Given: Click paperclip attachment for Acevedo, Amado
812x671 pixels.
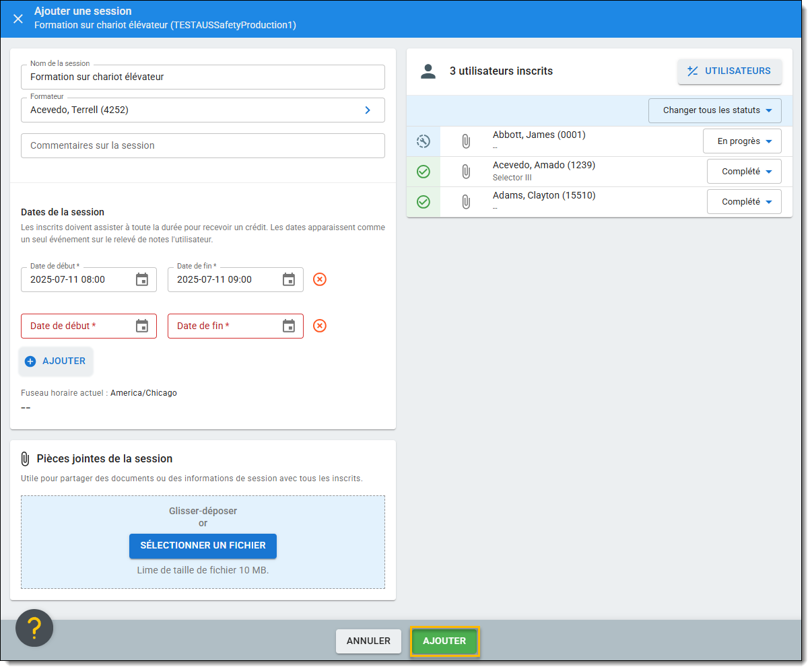Looking at the screenshot, I should 465,172.
